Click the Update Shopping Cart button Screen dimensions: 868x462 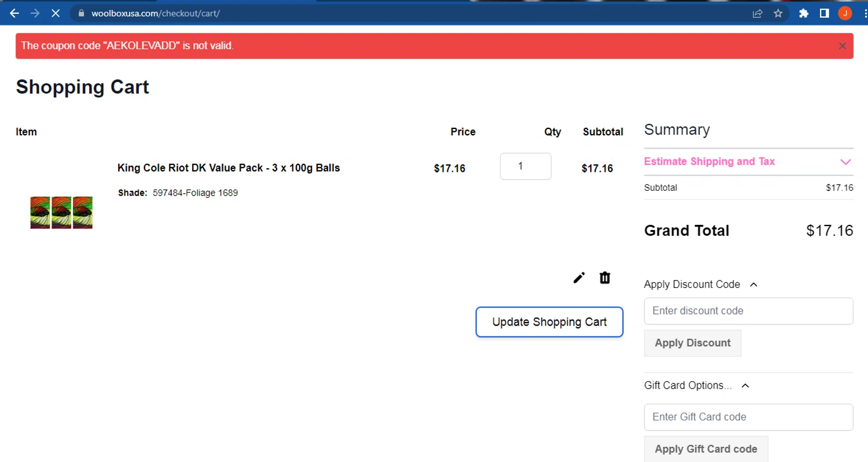point(549,322)
